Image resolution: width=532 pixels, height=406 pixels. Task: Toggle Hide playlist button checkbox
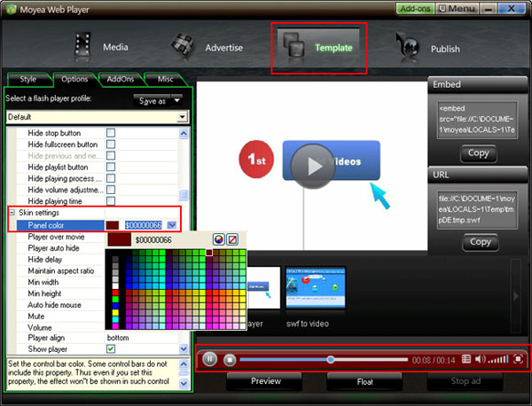111,167
